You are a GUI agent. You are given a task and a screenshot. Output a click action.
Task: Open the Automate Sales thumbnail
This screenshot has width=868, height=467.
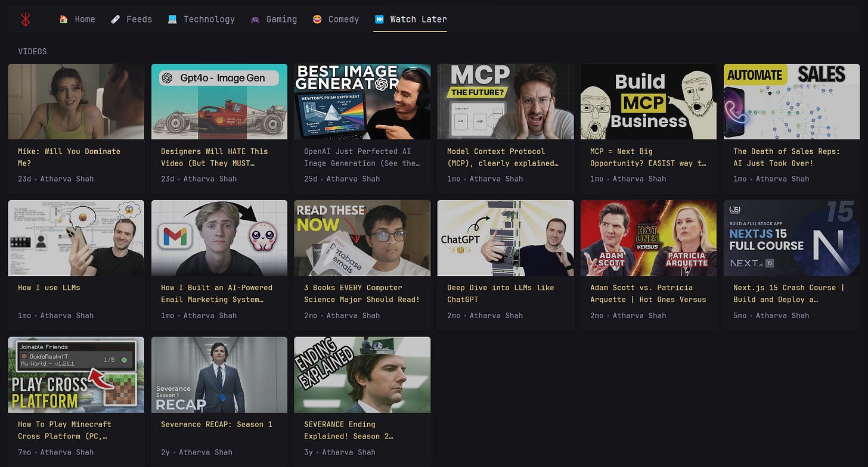[x=792, y=102]
